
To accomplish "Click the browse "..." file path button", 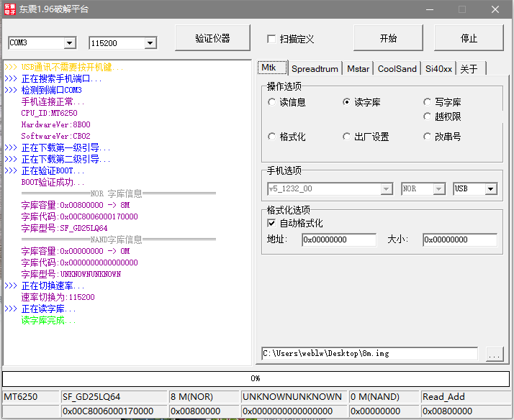I will [x=494, y=354].
